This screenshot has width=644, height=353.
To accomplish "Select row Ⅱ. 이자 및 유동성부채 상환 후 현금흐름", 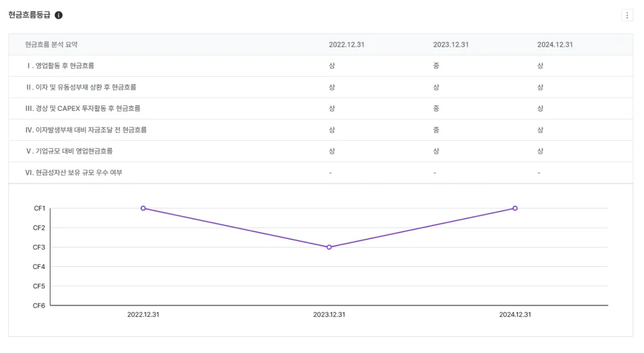I will [81, 87].
